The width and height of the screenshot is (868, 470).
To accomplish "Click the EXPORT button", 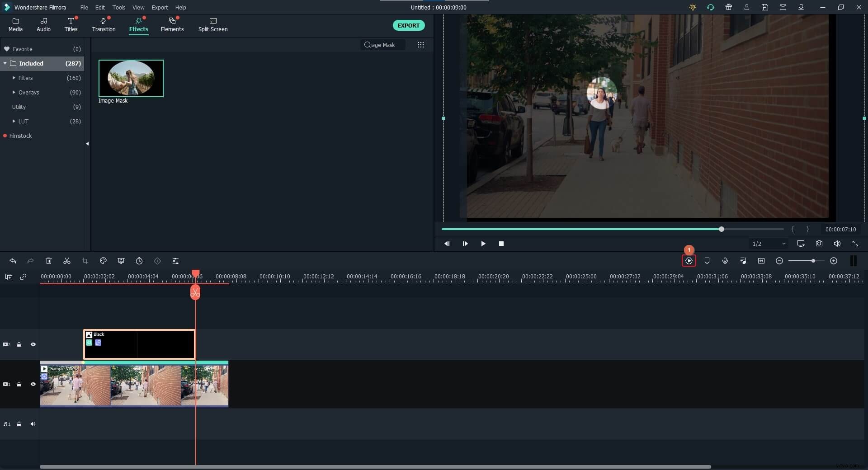I will tap(408, 25).
